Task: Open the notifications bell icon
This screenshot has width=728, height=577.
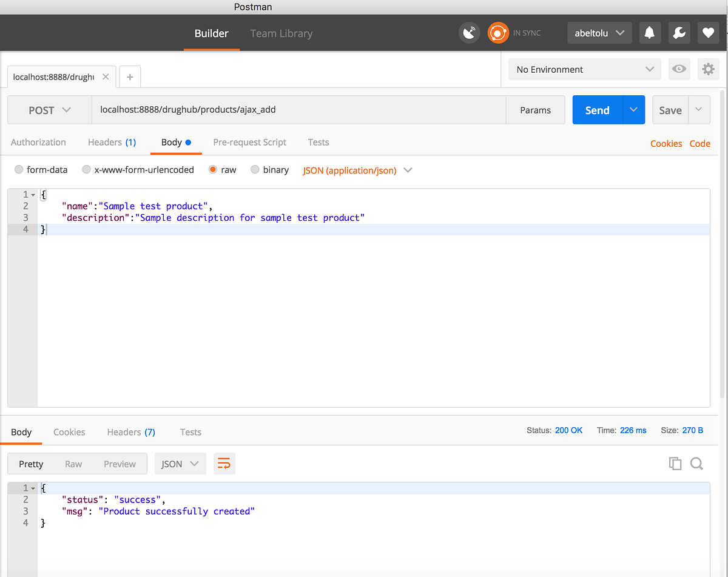Action: [x=650, y=33]
